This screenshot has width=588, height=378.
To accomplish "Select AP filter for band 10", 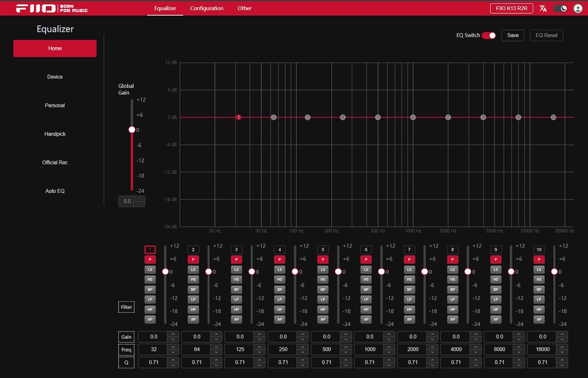I will (539, 319).
